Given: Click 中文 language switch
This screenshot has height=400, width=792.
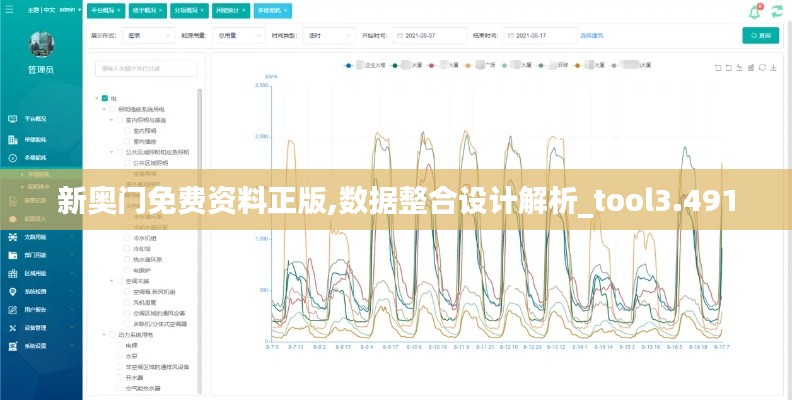Looking at the screenshot, I should tap(50, 10).
